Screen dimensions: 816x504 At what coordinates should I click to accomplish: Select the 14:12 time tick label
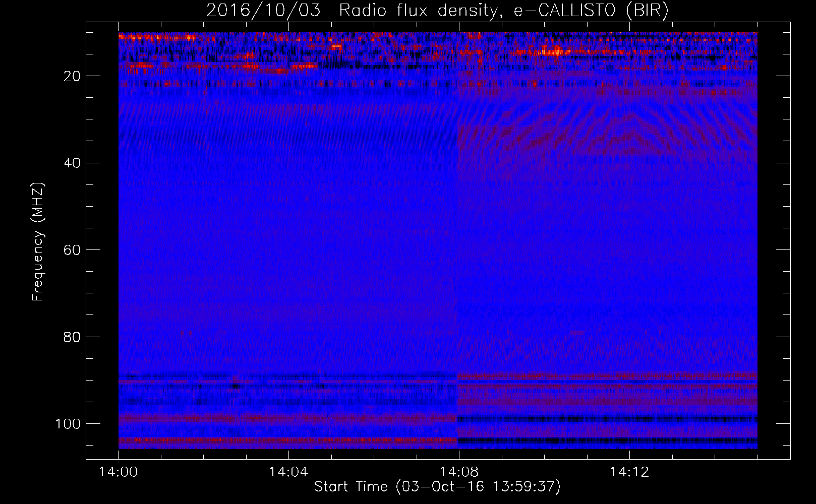pyautogui.click(x=629, y=472)
